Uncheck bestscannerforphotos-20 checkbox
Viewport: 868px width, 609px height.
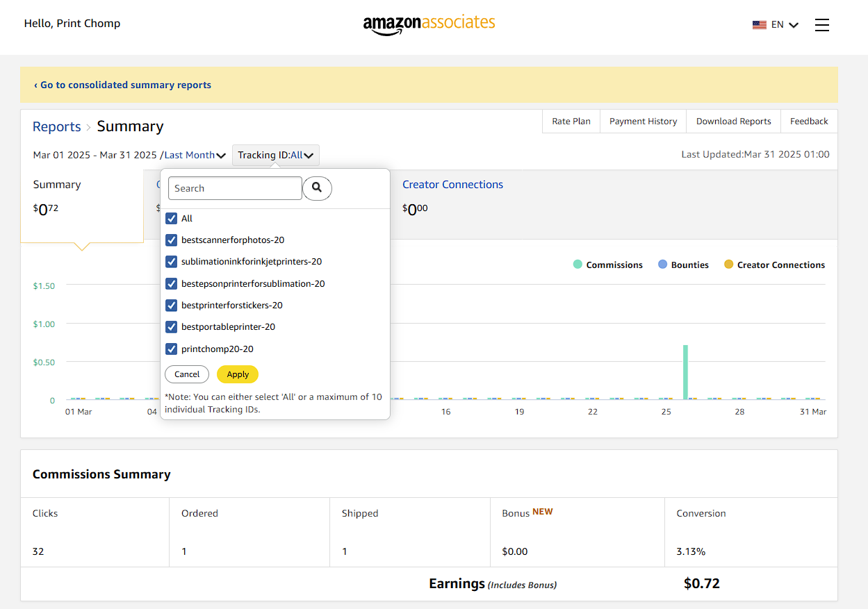pos(171,240)
